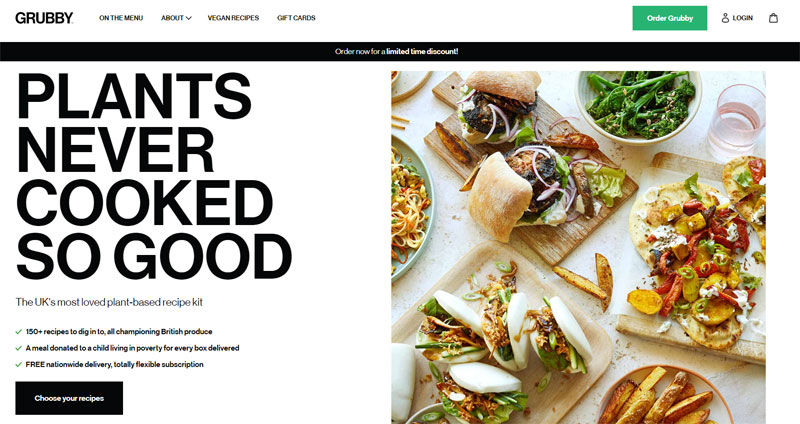Open ON THE MENU page

click(x=121, y=18)
